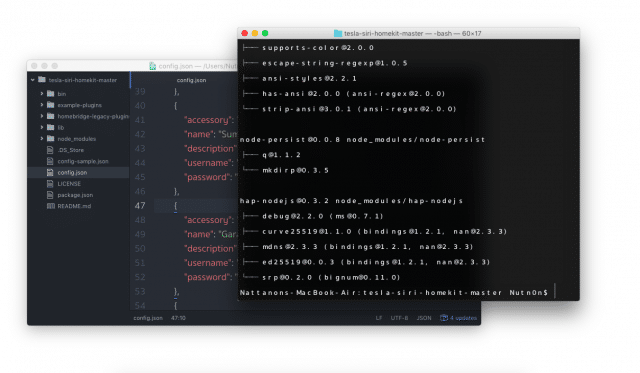Image resolution: width=640 pixels, height=373 pixels.
Task: Click the .DS_Store file icon
Action: coord(50,150)
